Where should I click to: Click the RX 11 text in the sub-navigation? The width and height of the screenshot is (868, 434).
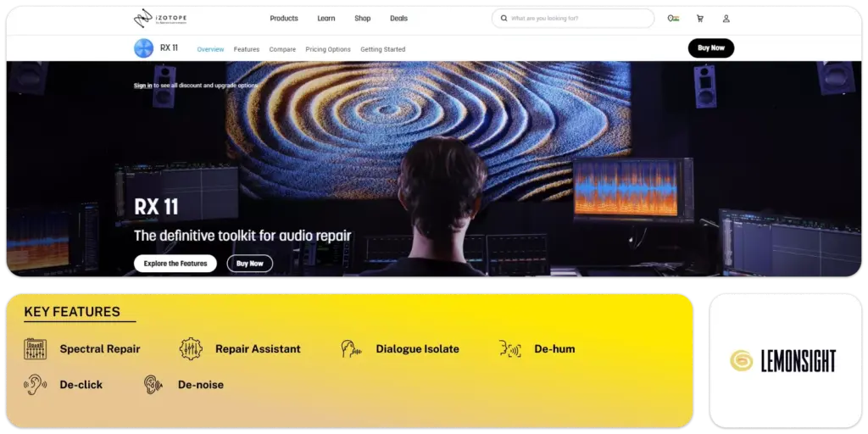(170, 48)
